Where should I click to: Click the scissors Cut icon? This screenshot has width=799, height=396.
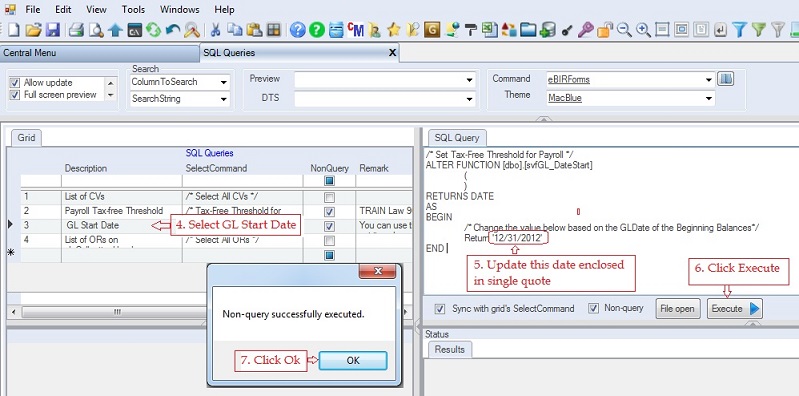[215, 30]
